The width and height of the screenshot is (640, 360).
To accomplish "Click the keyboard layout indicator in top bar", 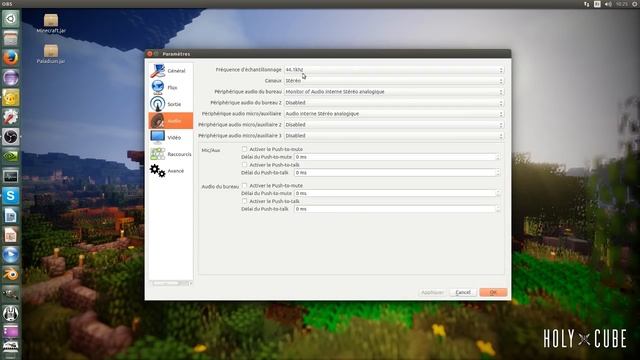I will tap(597, 4).
